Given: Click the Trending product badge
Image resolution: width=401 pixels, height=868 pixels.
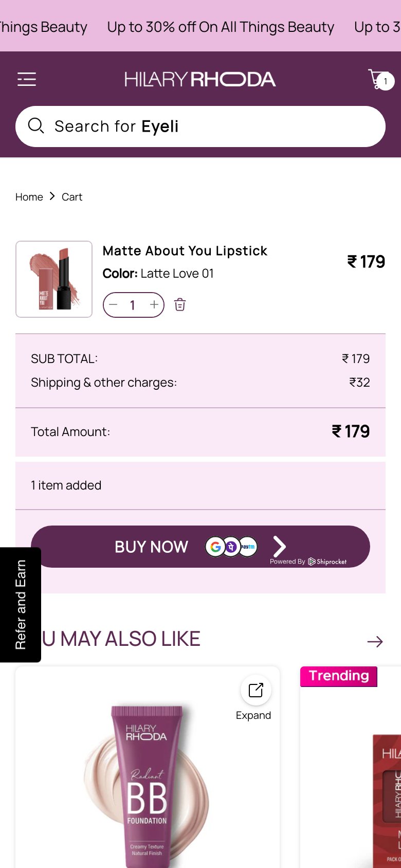Looking at the screenshot, I should (x=339, y=676).
